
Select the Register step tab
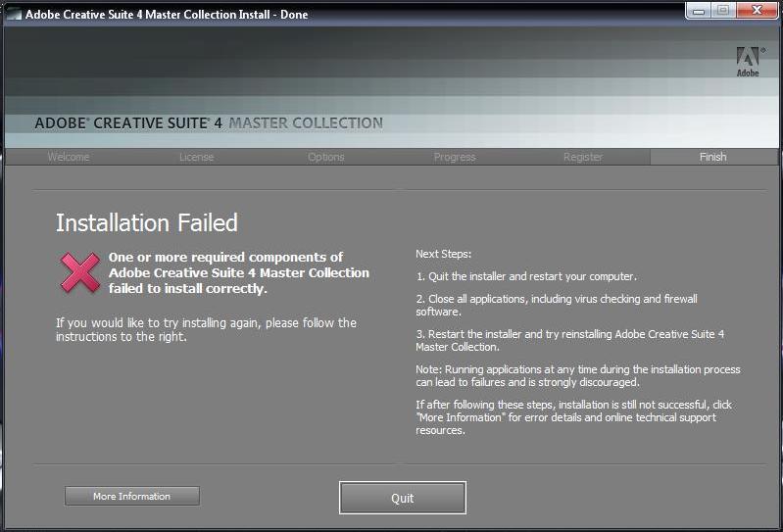(x=583, y=157)
